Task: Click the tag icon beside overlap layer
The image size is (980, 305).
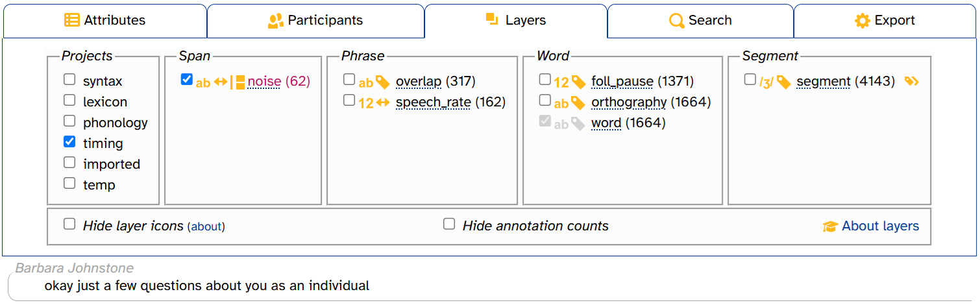Action: point(383,82)
